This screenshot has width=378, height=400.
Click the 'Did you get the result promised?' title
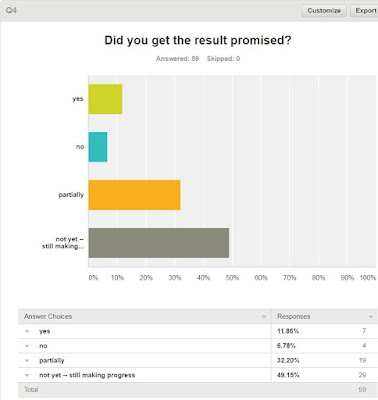(198, 40)
